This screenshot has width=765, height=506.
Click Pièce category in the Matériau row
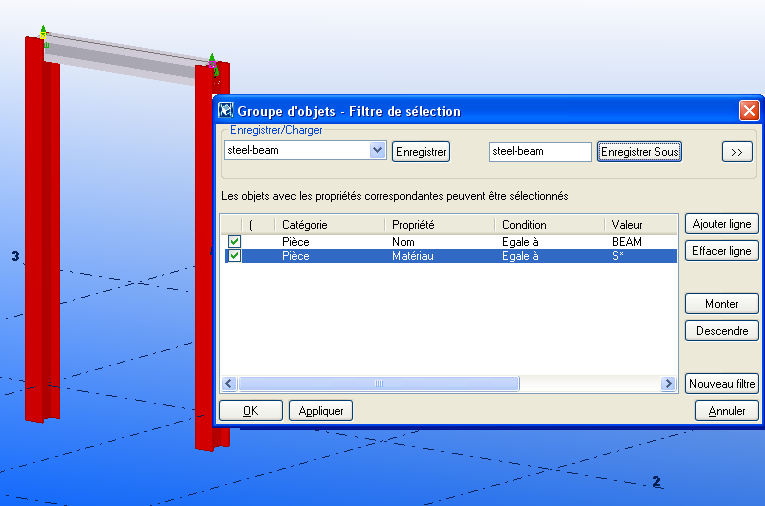[x=296, y=256]
